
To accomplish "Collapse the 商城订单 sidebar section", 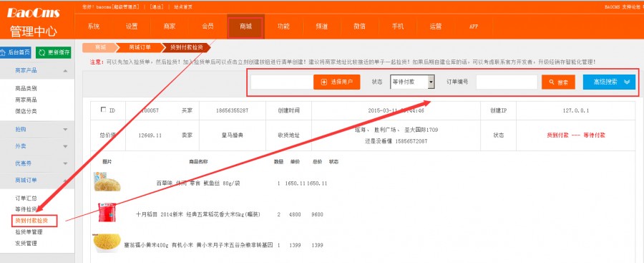I will point(37,181).
